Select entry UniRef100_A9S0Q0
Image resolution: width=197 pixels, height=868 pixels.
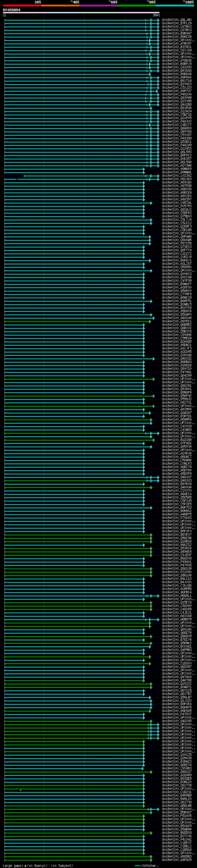click(177, 182)
